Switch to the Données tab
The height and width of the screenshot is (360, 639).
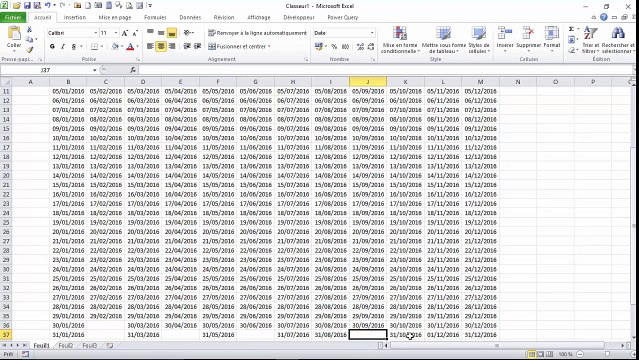190,18
